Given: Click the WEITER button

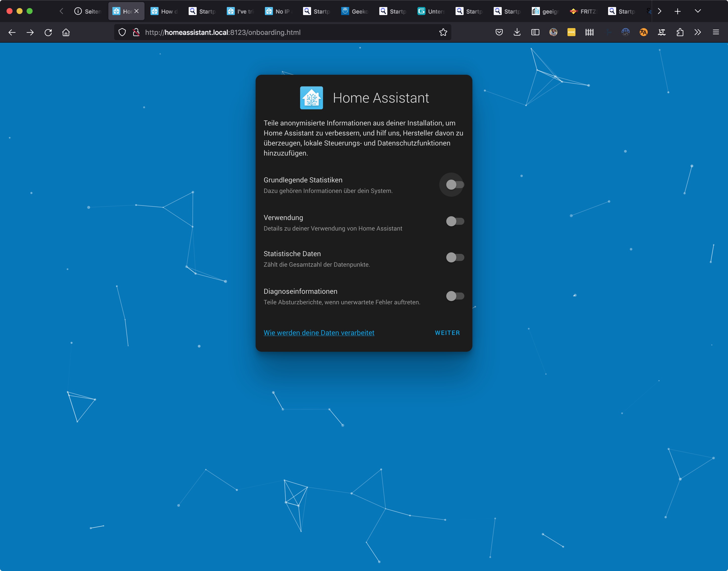Looking at the screenshot, I should point(447,333).
